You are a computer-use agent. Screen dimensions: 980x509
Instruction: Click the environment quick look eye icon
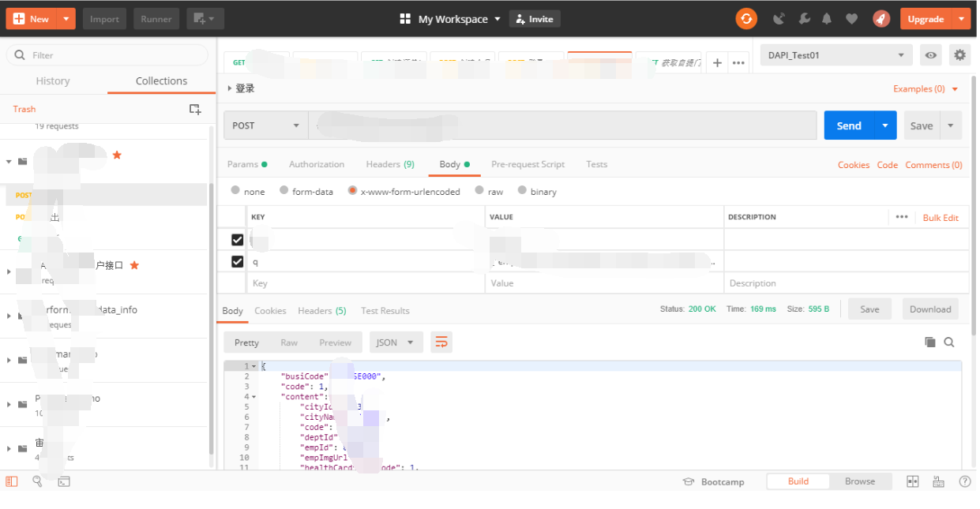tap(932, 55)
